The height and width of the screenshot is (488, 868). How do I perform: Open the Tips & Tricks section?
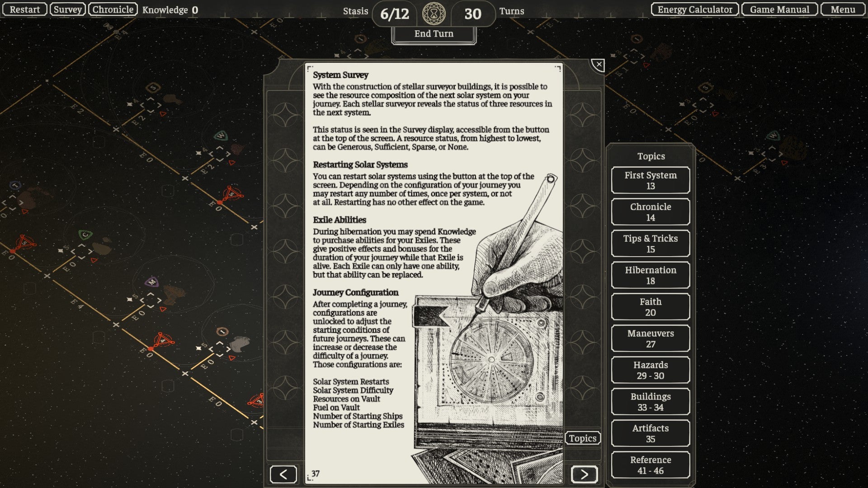click(650, 243)
